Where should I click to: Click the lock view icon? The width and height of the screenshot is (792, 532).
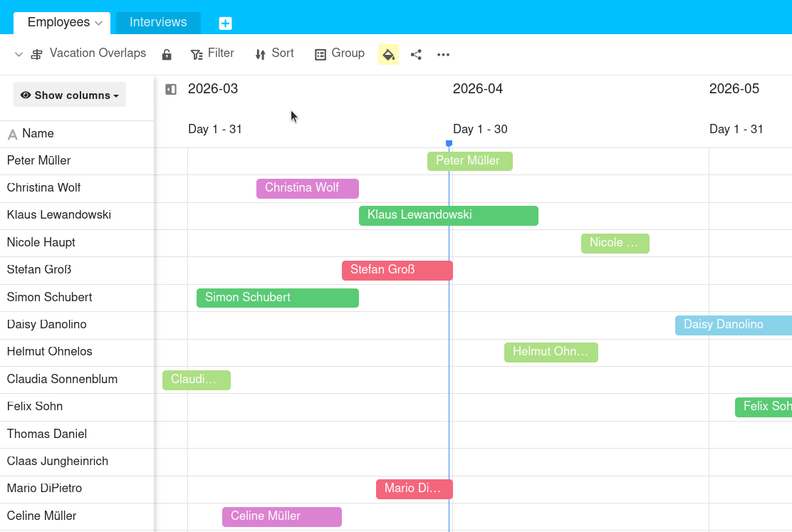(x=167, y=54)
